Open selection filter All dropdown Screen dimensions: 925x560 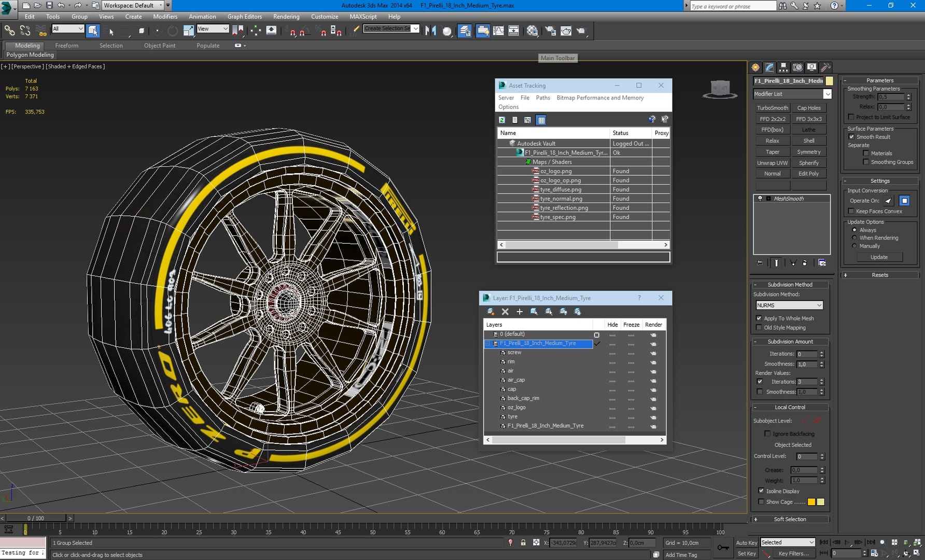pyautogui.click(x=67, y=29)
